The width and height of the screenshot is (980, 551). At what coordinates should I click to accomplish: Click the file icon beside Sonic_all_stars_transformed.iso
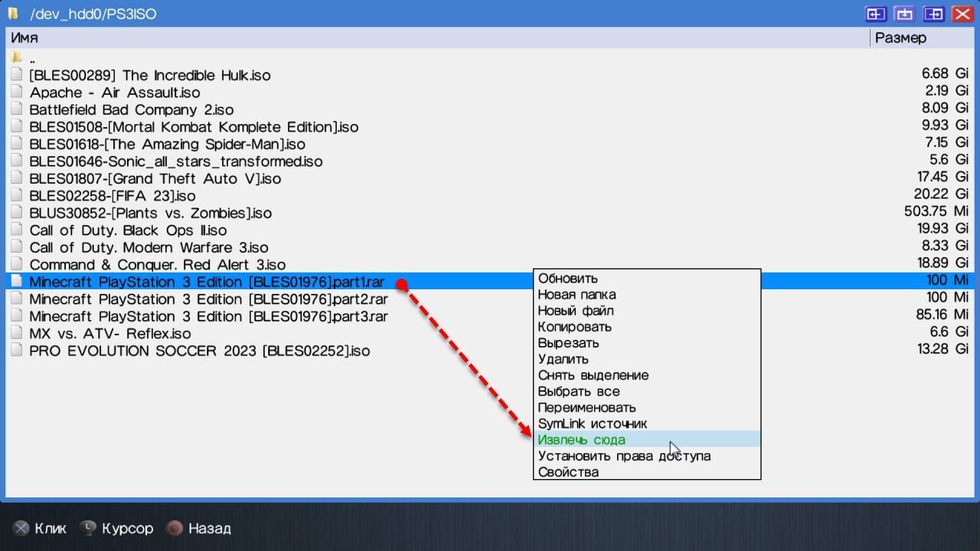pos(17,161)
